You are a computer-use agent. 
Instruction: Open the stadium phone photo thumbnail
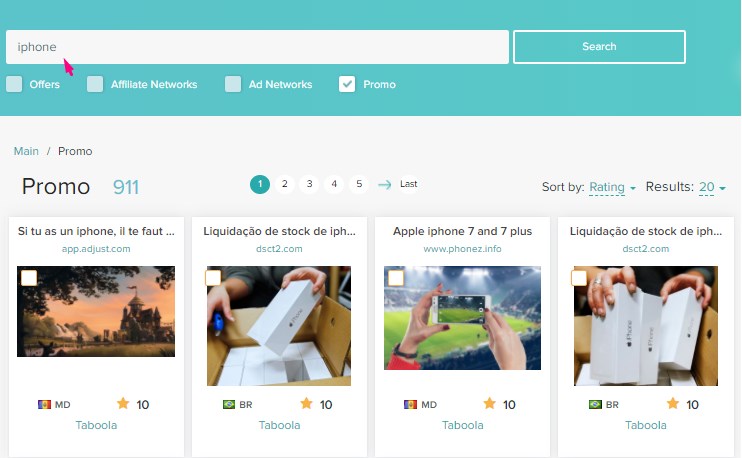(x=462, y=318)
